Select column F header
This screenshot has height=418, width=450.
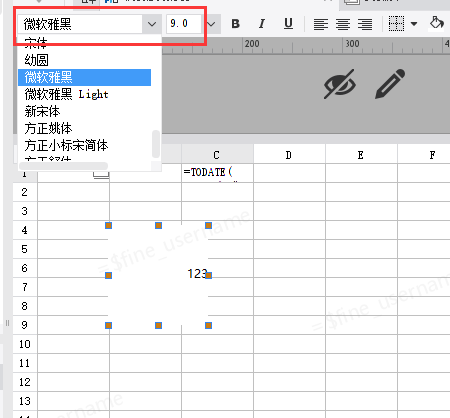coord(424,155)
